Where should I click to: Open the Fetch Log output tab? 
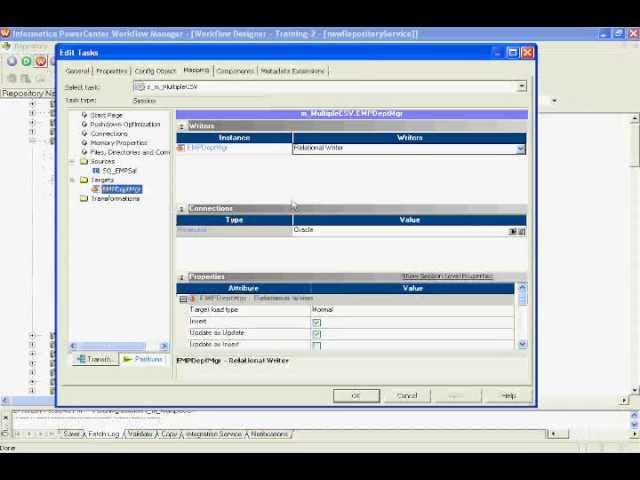[x=104, y=434]
